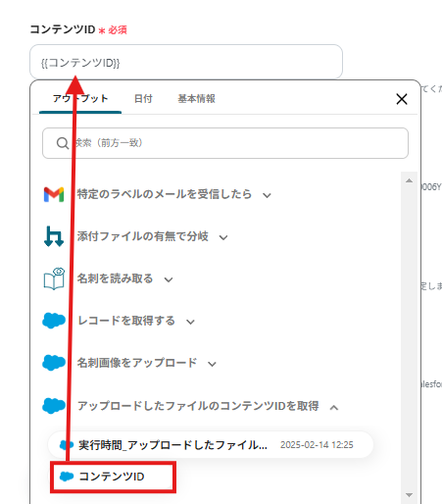Expand レコードを取得する chevron
Image resolution: width=442 pixels, height=504 pixels.
(190, 322)
